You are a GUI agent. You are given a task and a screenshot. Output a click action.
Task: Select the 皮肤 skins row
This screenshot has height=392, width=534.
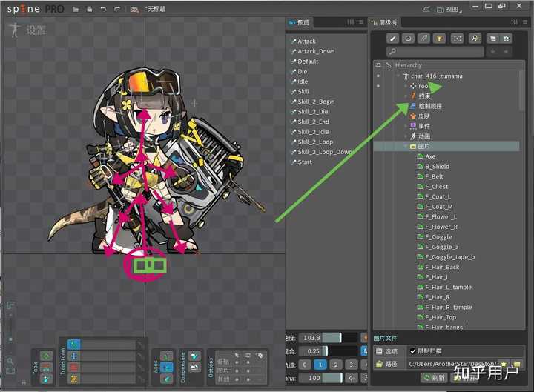446,116
